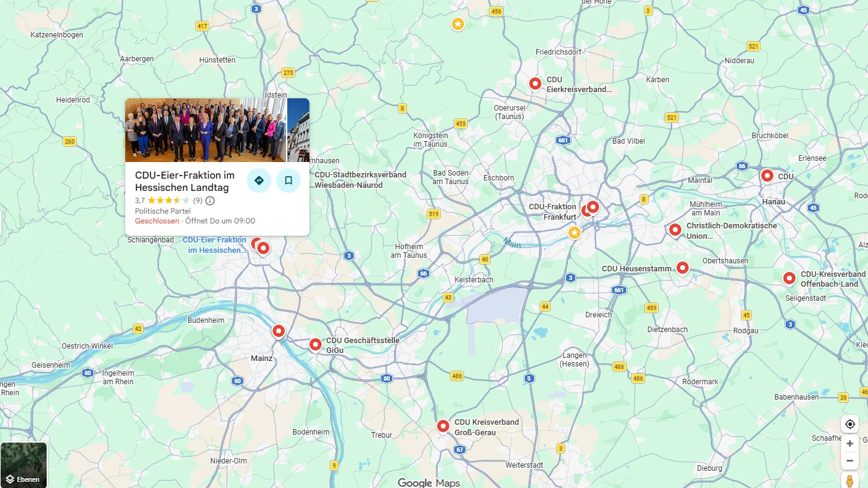Click the yellow star marker near Frankfurt
This screenshot has height=488, width=868.
click(x=575, y=233)
